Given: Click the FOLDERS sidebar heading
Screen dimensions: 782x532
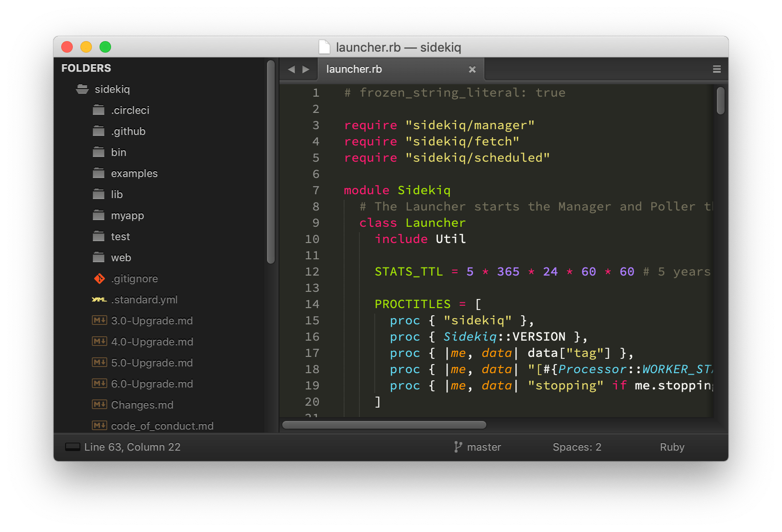Looking at the screenshot, I should click(x=86, y=68).
